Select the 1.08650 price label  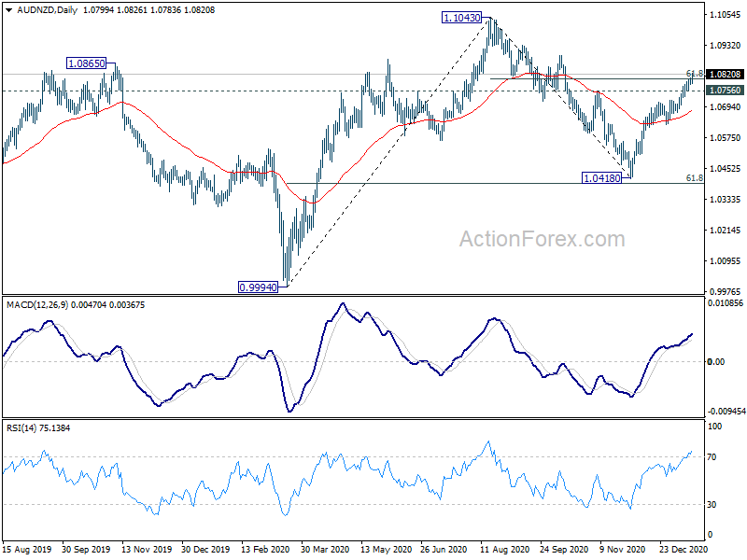tap(86, 63)
